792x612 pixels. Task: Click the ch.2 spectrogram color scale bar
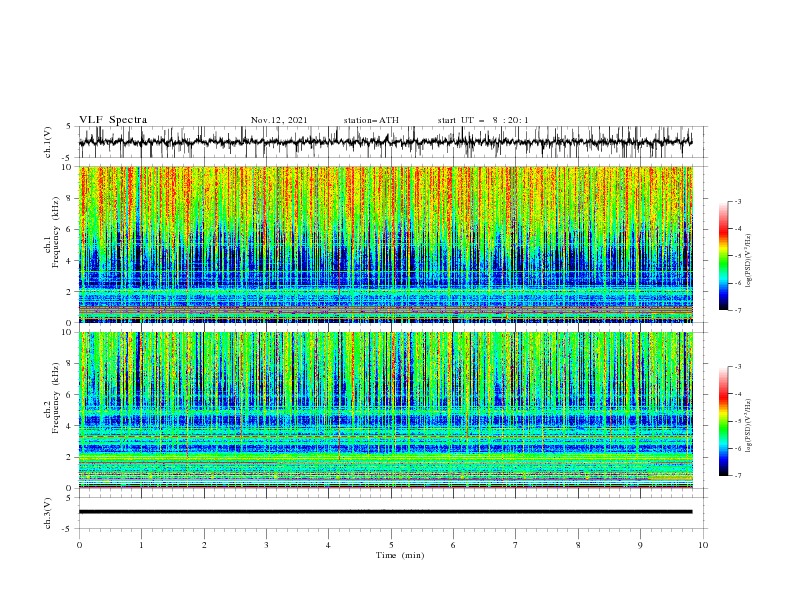(x=724, y=421)
